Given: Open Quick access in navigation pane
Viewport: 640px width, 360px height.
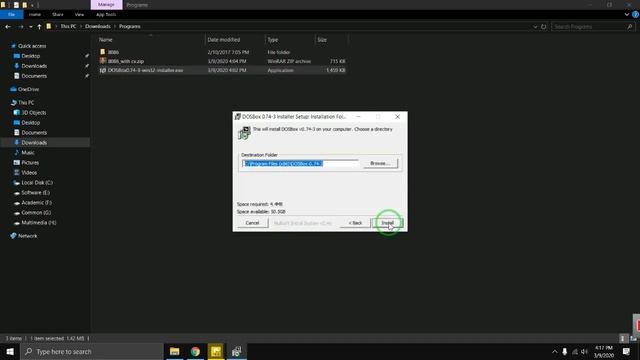Looking at the screenshot, I should point(32,46).
